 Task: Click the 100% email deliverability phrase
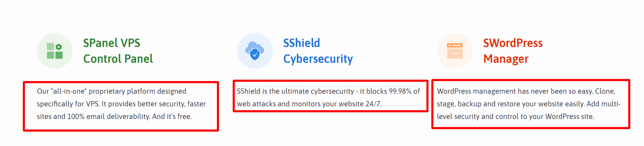pyautogui.click(x=108, y=117)
